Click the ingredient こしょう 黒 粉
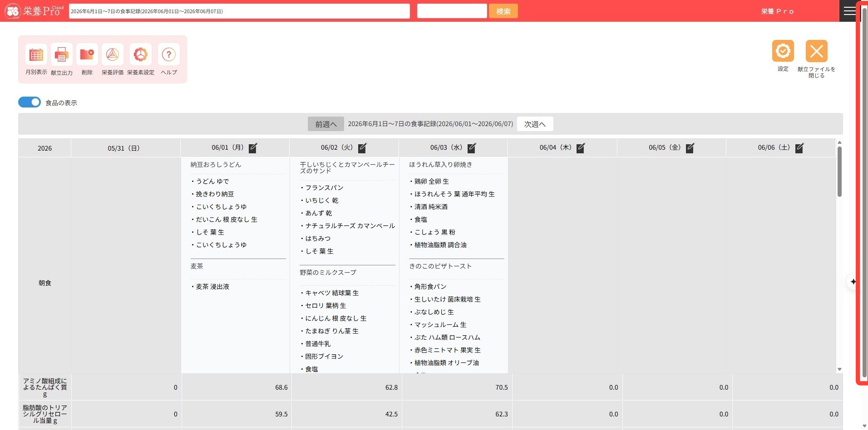868x430 pixels. pyautogui.click(x=434, y=232)
